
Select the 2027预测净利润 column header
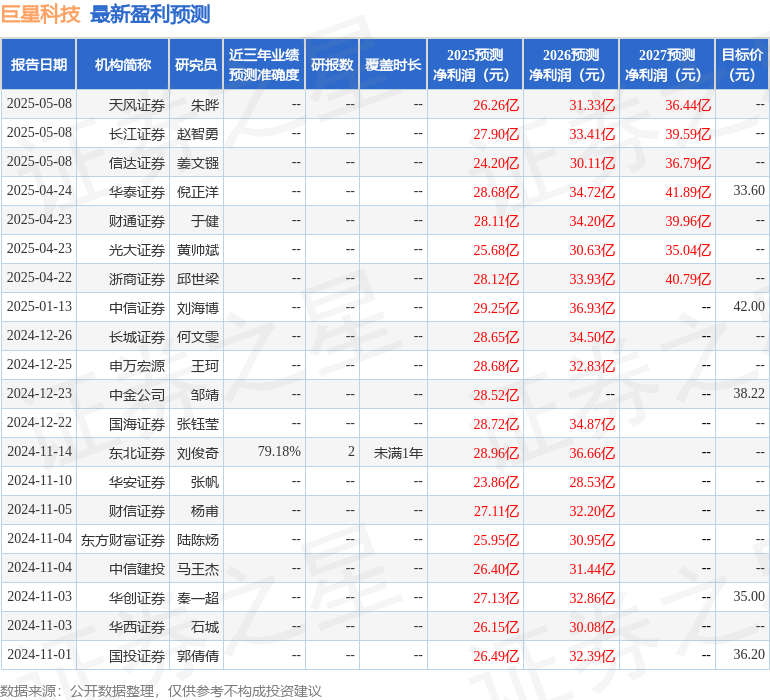[666, 65]
